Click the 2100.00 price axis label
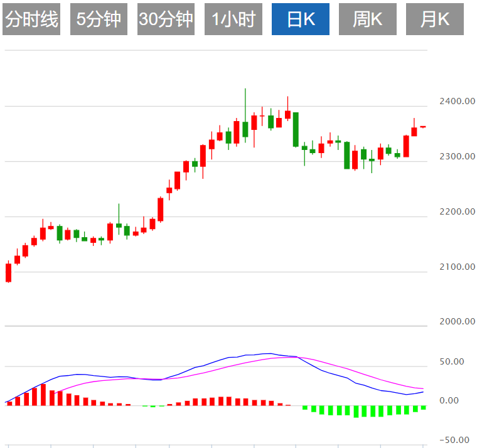This screenshot has height=448, width=482. click(x=457, y=267)
